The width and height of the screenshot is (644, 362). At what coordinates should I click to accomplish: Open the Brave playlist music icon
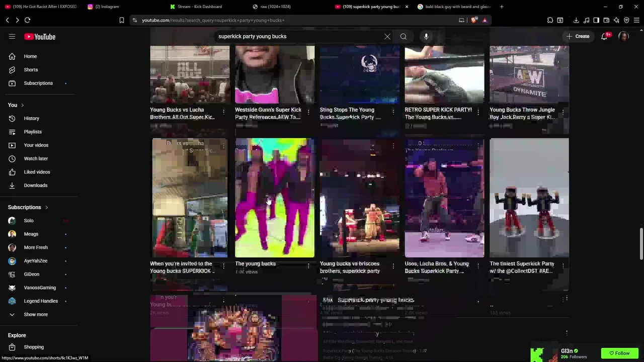(586, 20)
